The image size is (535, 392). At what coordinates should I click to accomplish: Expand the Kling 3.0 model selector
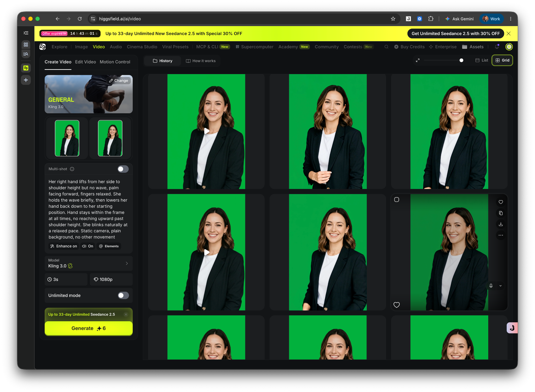pyautogui.click(x=89, y=263)
